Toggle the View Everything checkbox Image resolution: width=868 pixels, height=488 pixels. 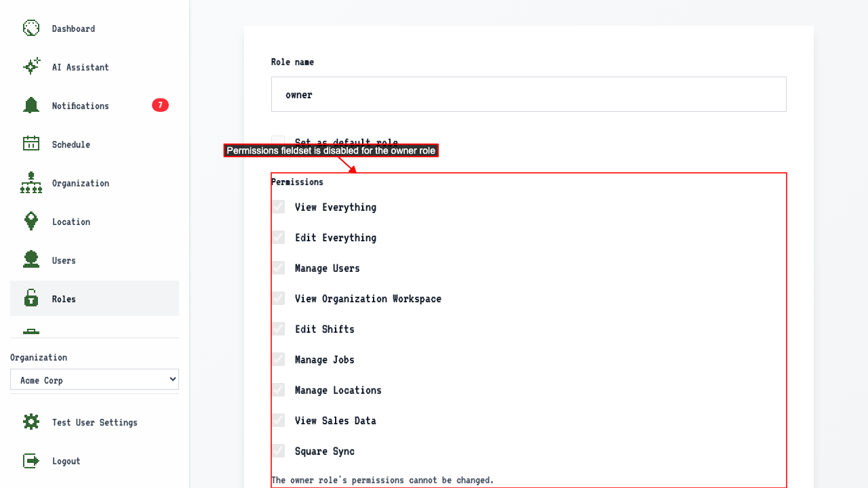[278, 207]
